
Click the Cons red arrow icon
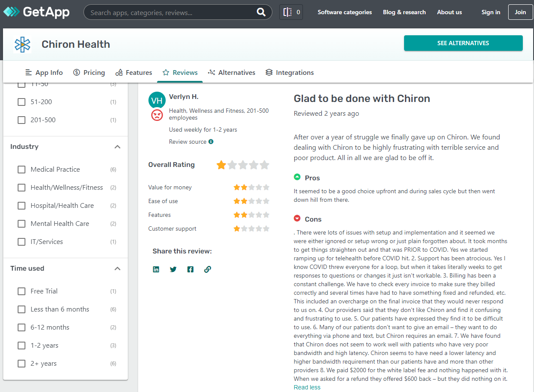coord(297,218)
